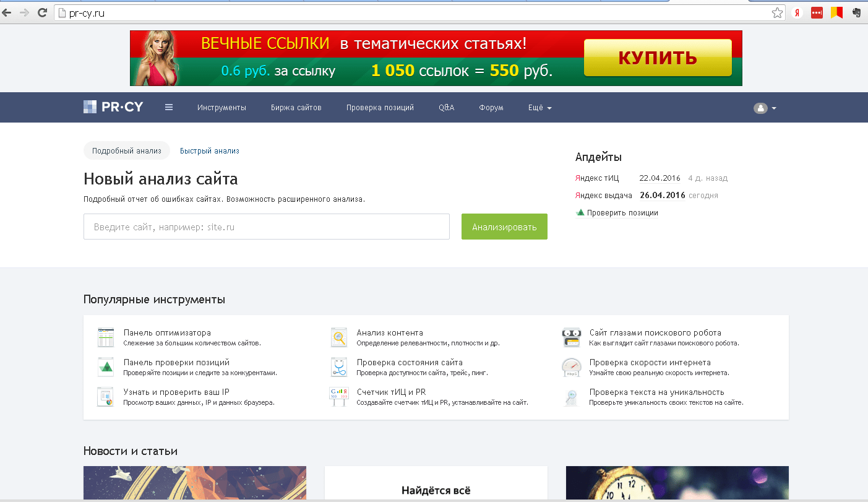Click the Счетчик тИЦ и PR counter icon
Viewport: 868px width, 502px height.
pyautogui.click(x=338, y=397)
